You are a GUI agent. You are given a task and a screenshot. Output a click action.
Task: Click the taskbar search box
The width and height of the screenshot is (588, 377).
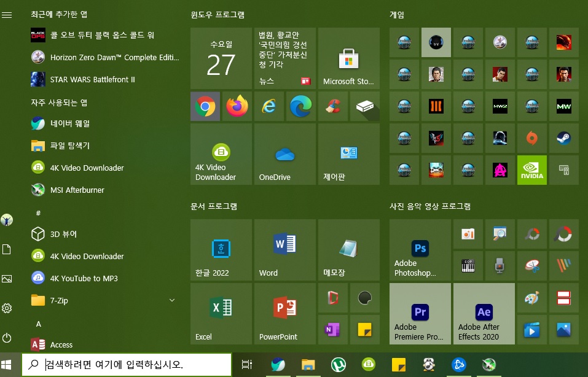click(x=127, y=365)
